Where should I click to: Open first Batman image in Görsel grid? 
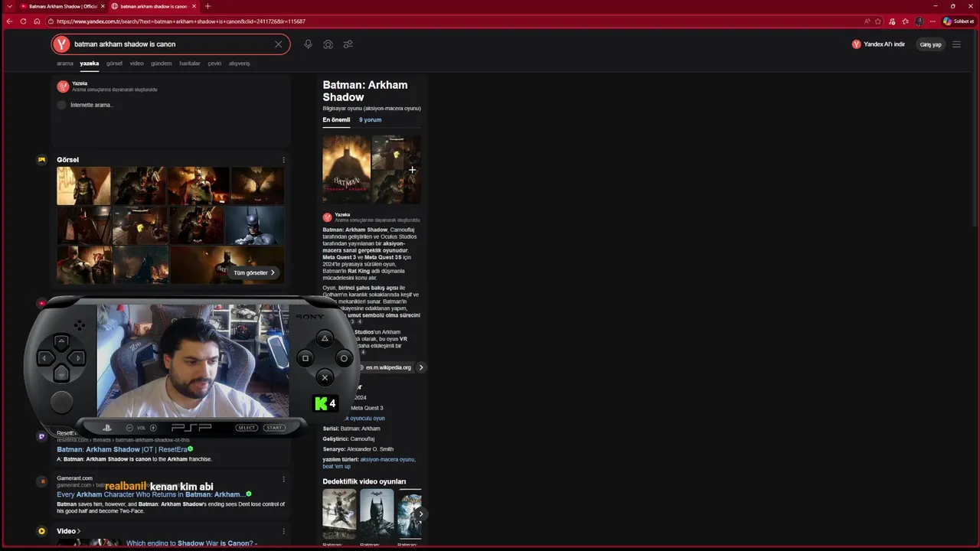83,186
